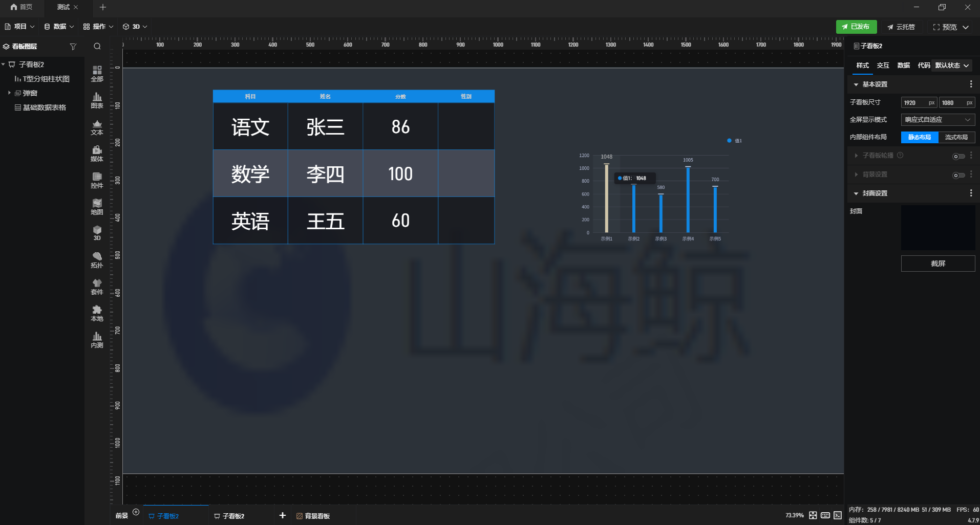Click the 封面 cover thumbnail
This screenshot has width=980, height=525.
938,228
